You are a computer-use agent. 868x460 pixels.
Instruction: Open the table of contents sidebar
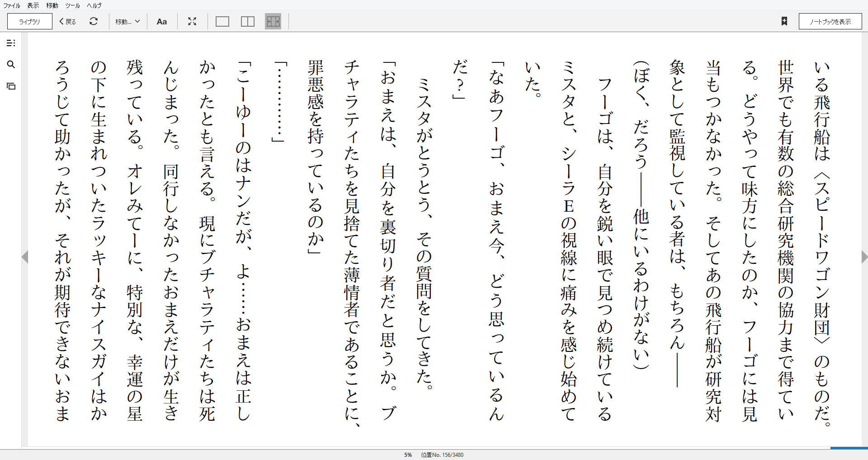click(11, 43)
